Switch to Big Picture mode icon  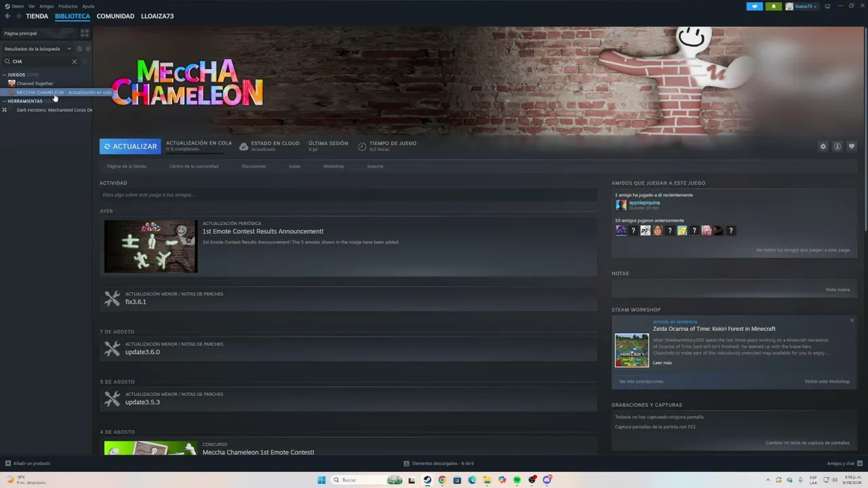click(x=827, y=6)
